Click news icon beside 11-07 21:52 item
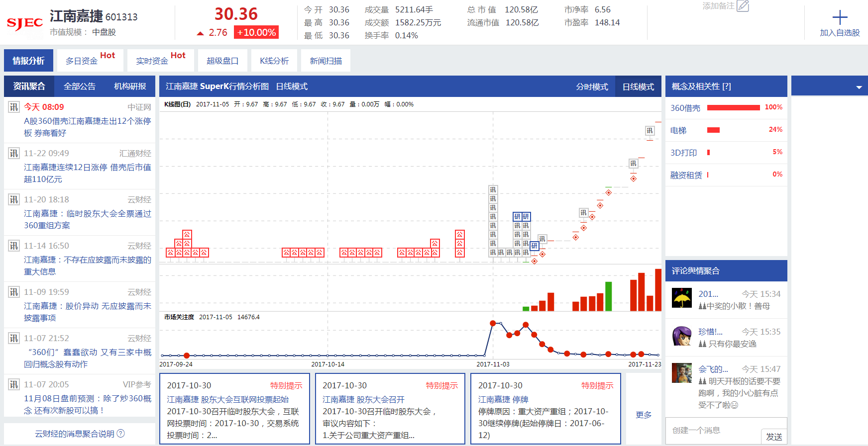The height and width of the screenshot is (446, 868). click(x=14, y=338)
